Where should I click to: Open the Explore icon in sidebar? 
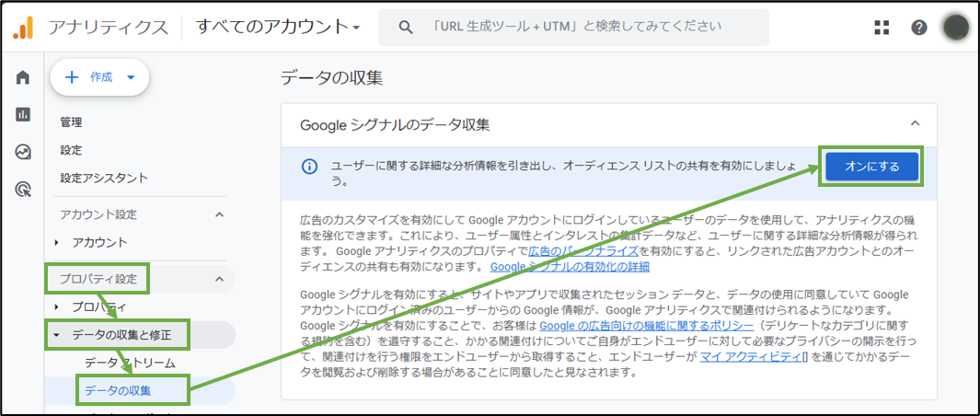pyautogui.click(x=23, y=152)
